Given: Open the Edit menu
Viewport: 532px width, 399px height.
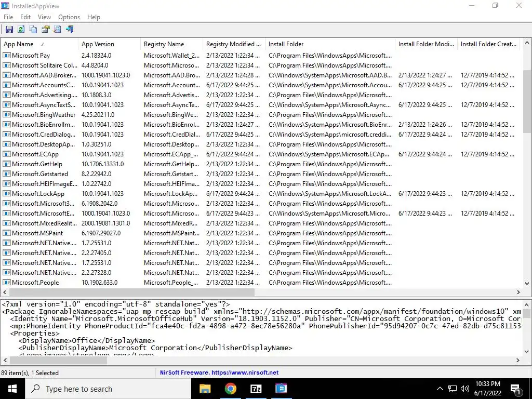Looking at the screenshot, I should [x=25, y=17].
